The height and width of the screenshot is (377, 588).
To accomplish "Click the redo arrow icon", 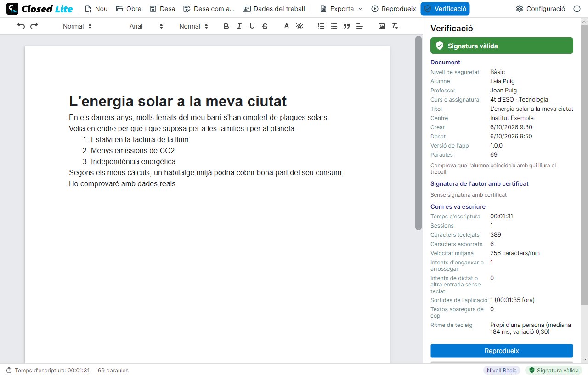I will tap(34, 26).
